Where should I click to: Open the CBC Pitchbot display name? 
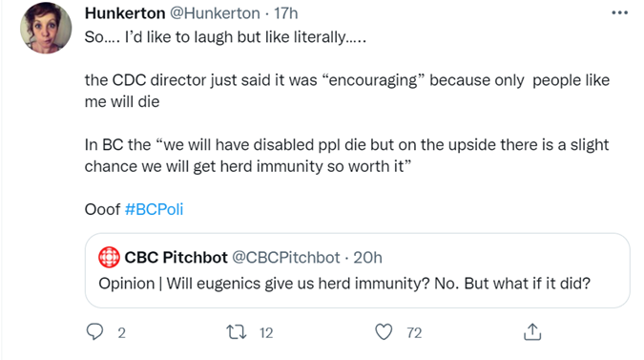point(176,258)
